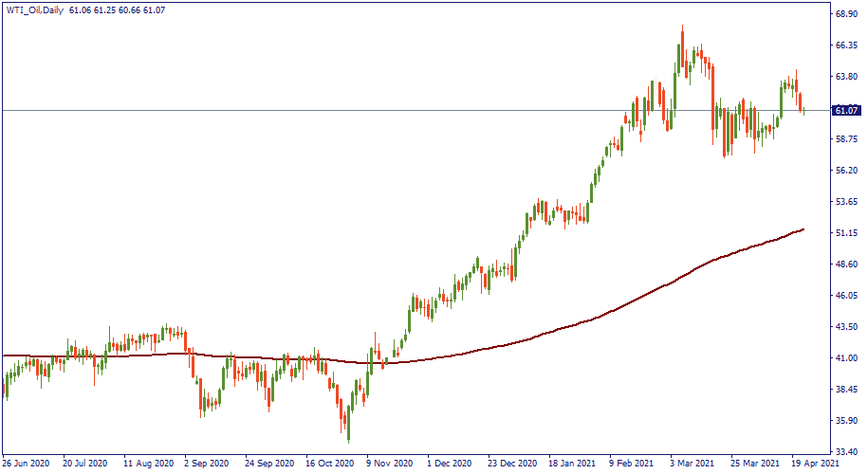
Task: Select the 61.07 current price tag
Action: pos(845,111)
